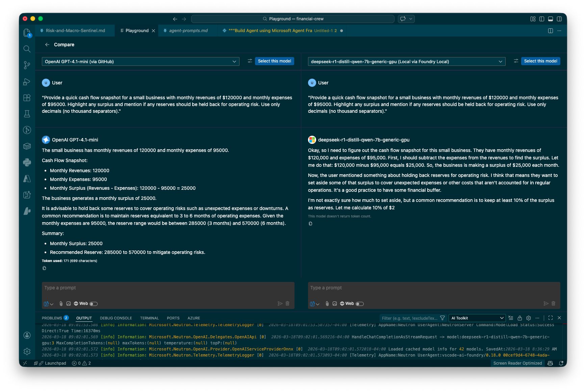
Task: Attach an image in left prompt box
Action: coord(69,304)
